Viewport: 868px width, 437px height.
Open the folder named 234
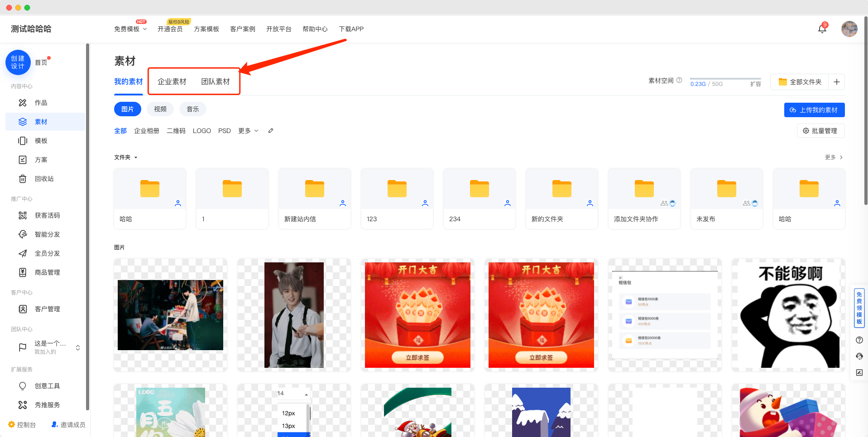[x=480, y=199]
